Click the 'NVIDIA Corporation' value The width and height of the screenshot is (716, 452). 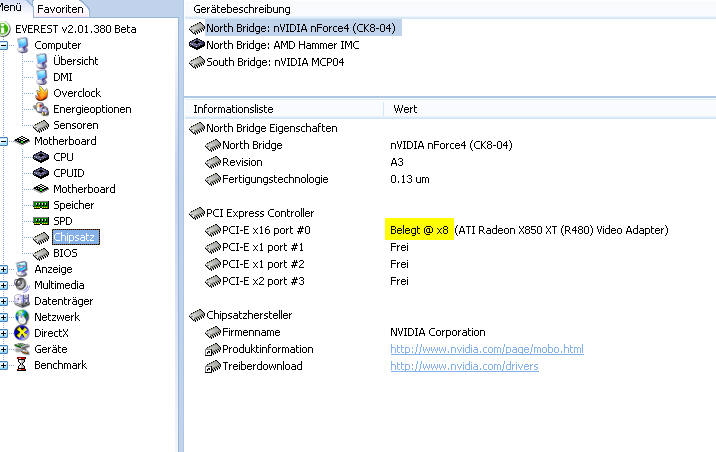click(x=437, y=332)
